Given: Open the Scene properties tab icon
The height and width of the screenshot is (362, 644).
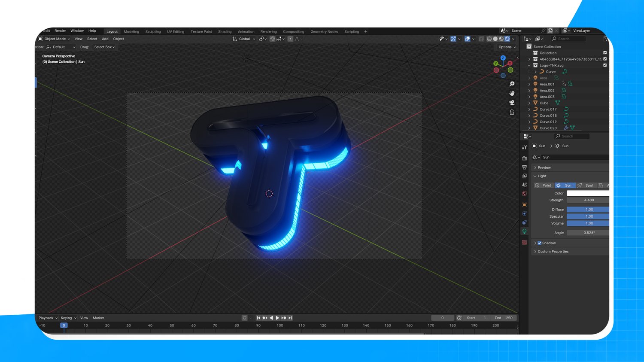Looking at the screenshot, I should pos(524,185).
